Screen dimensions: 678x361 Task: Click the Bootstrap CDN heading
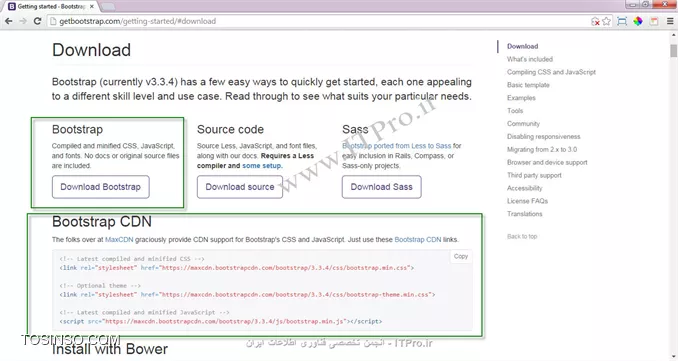(102, 221)
